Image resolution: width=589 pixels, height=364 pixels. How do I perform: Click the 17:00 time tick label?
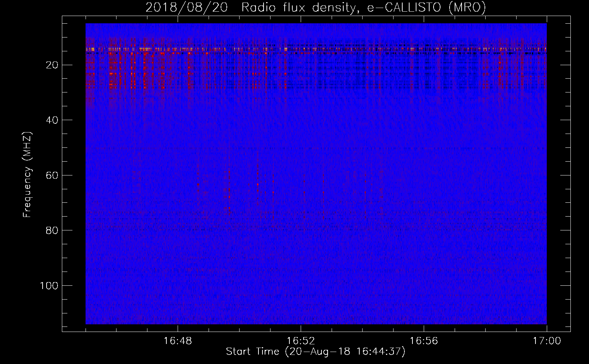[547, 341]
